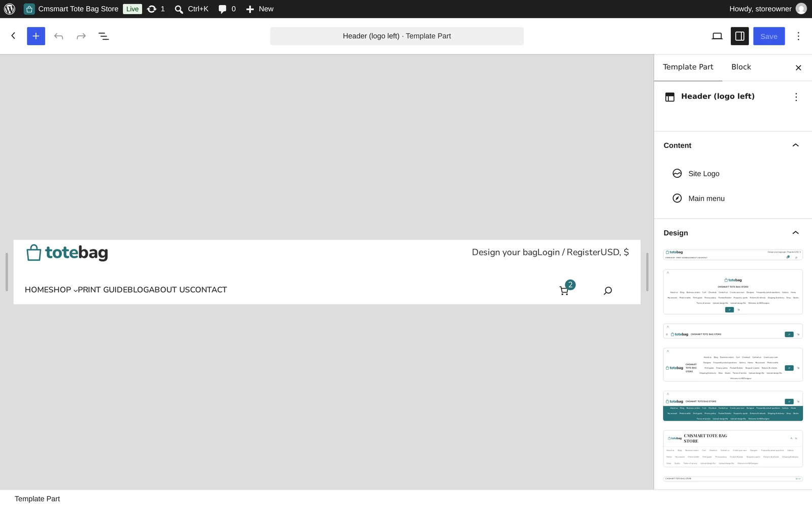Open the New content menu
The image size is (812, 508).
259,9
